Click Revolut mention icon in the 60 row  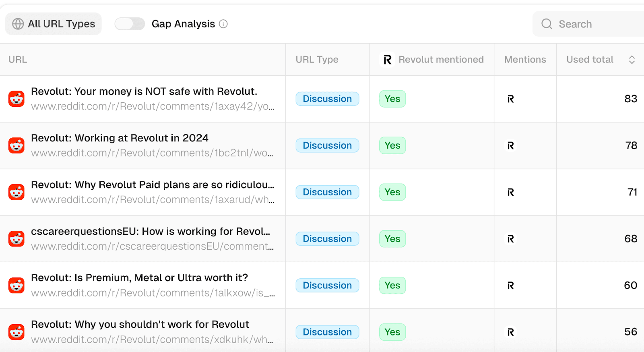[x=510, y=286]
